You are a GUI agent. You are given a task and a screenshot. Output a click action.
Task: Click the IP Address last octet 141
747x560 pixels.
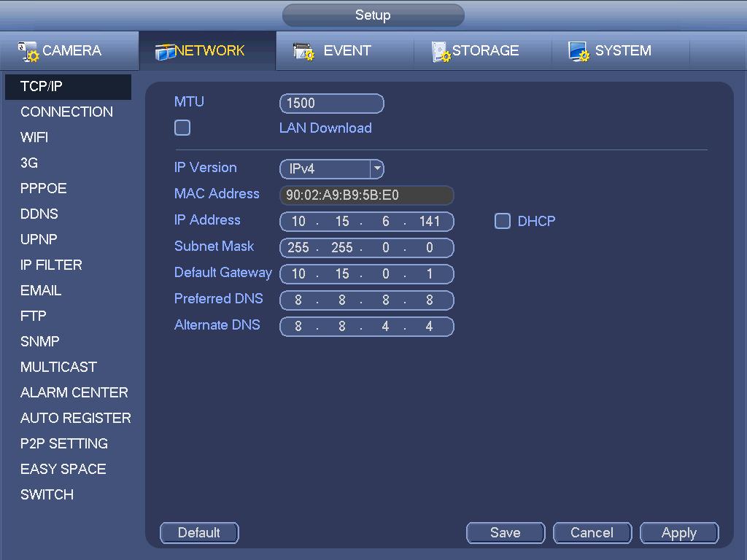[429, 222]
